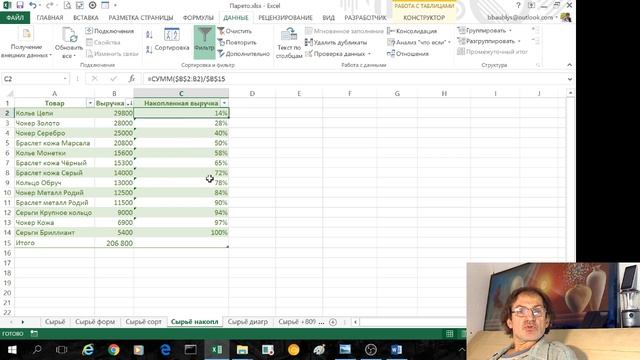Open the Структура dialog launcher
The image size is (640, 360).
[x=538, y=65]
